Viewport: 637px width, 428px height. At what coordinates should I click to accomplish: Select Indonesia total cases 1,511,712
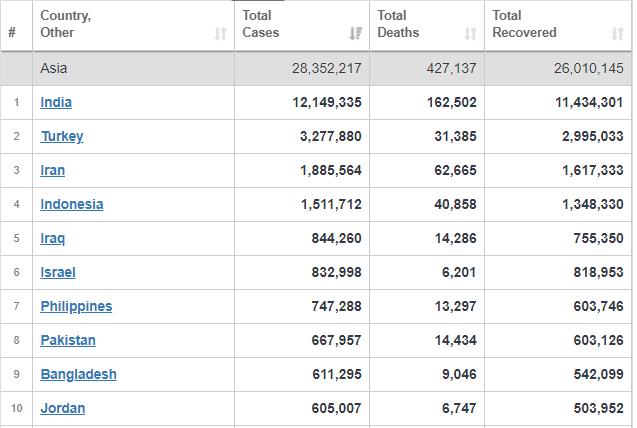click(x=331, y=204)
